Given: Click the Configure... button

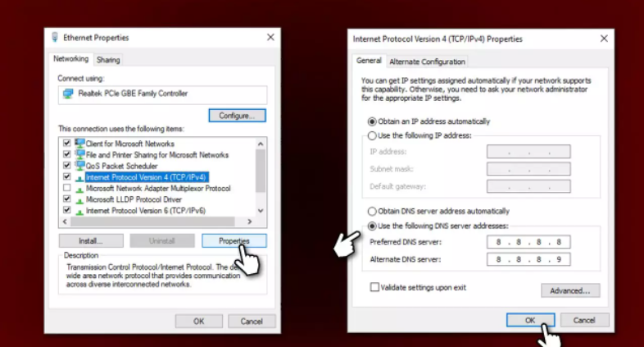Looking at the screenshot, I should click(237, 116).
